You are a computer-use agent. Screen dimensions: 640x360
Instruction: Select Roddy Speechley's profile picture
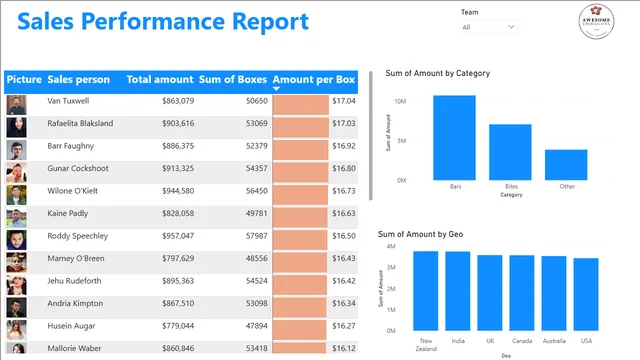tap(16, 240)
